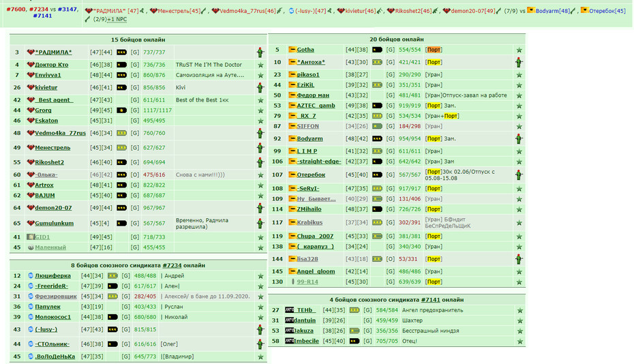Click the syndicate icon beside Jakuza
This screenshot has width=634, height=364.
289,331
